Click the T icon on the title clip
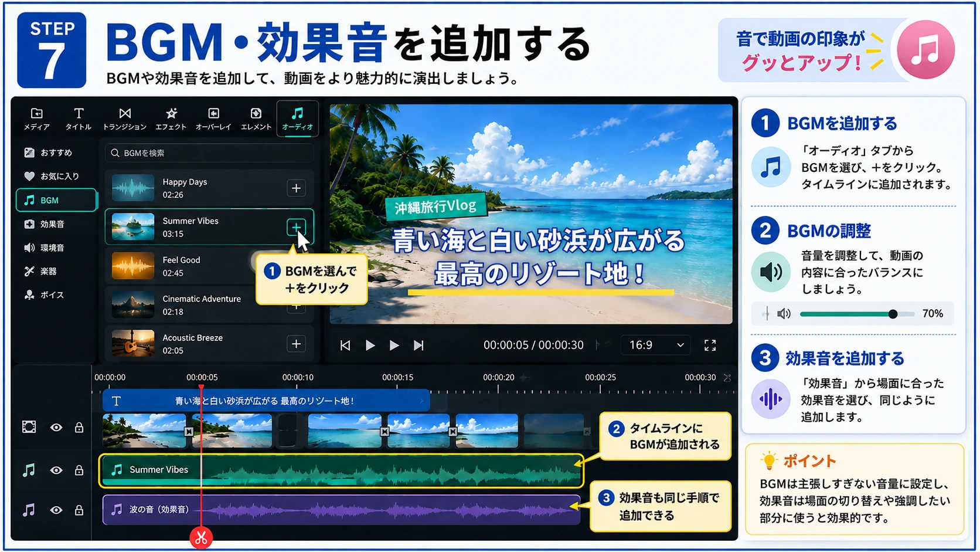The width and height of the screenshot is (980, 552). [x=116, y=401]
